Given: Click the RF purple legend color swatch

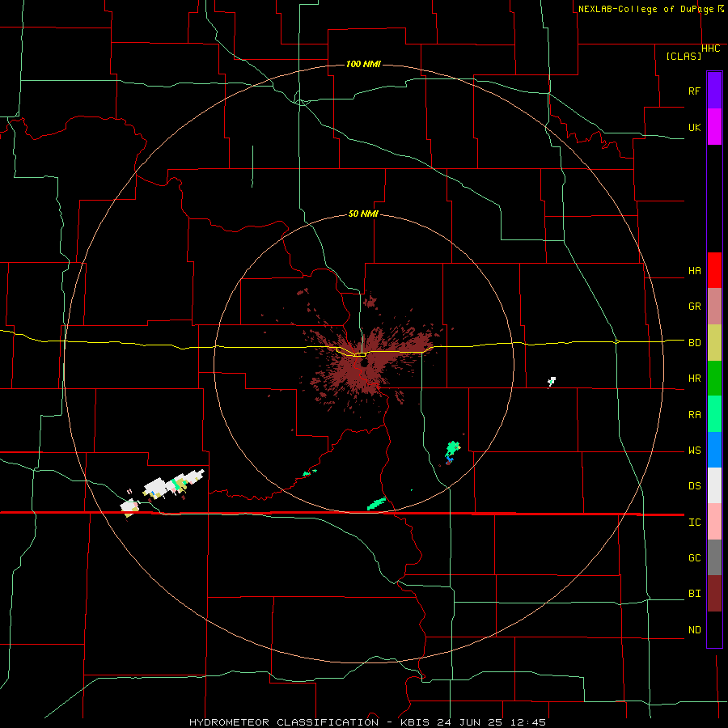Looking at the screenshot, I should pos(714,91).
